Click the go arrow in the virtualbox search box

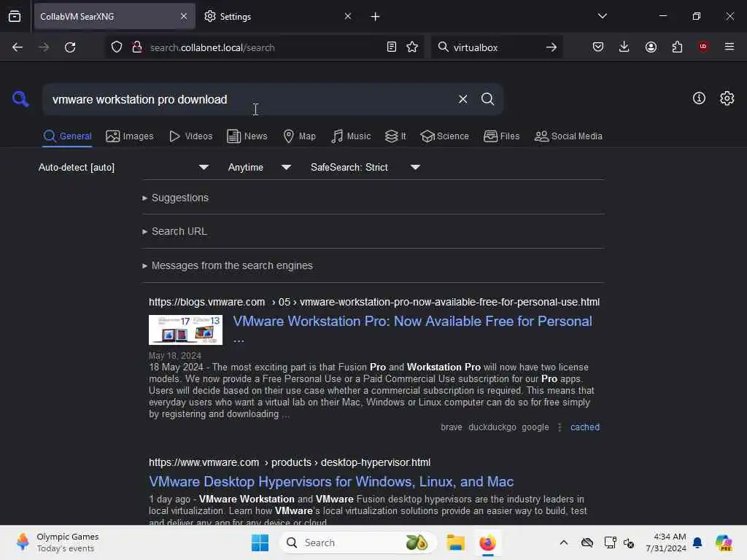click(551, 47)
